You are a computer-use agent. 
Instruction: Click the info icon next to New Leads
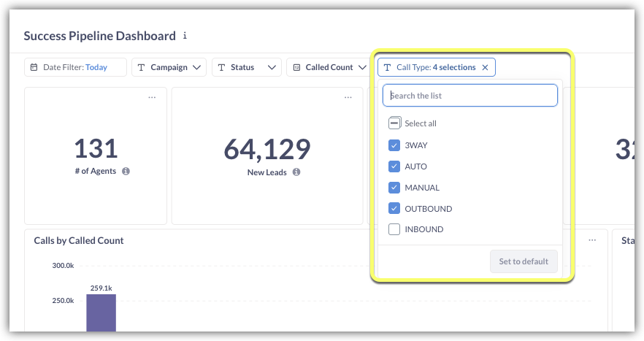[296, 172]
